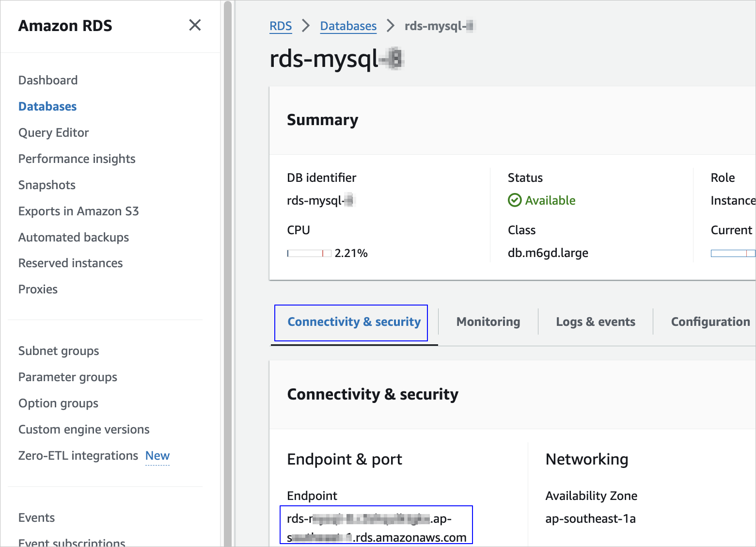This screenshot has width=756, height=547.
Task: Click the green Available status icon
Action: 515,200
